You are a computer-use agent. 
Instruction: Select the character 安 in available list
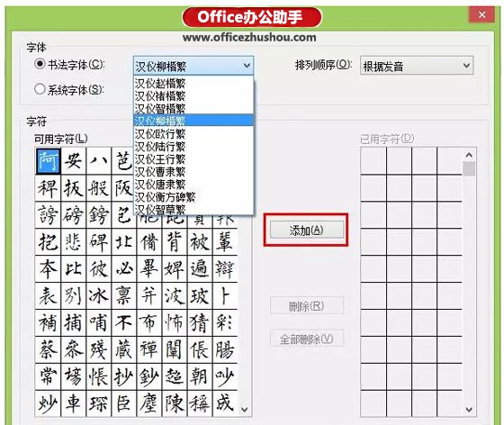[73, 161]
